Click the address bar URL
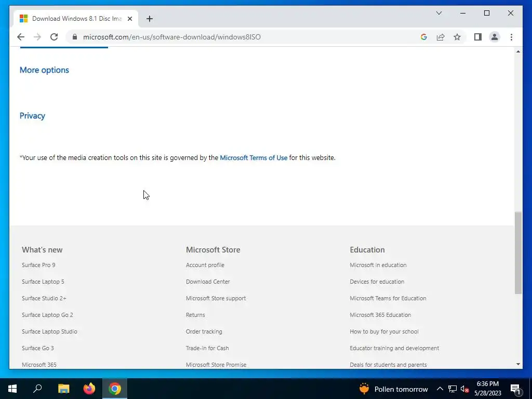This screenshot has width=532, height=399. (171, 37)
